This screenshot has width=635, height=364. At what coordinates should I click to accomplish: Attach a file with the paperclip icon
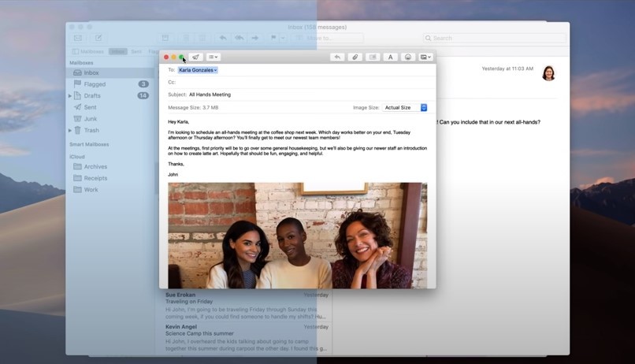(355, 57)
